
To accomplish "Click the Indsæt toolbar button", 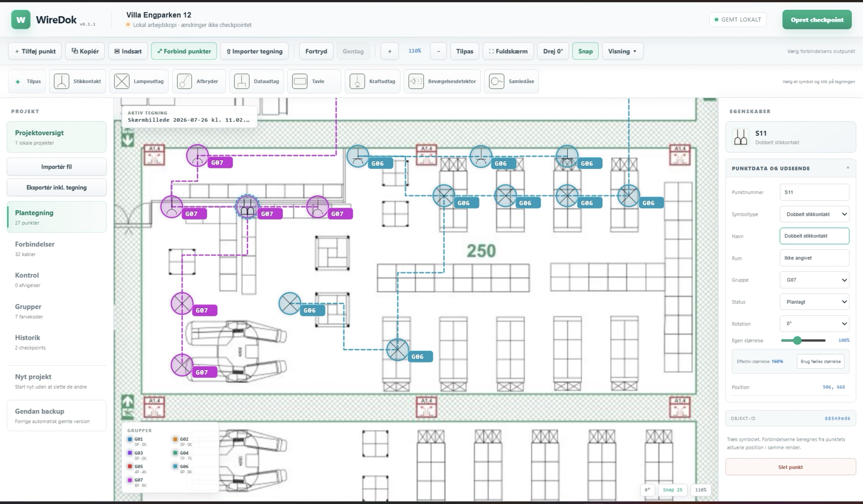I will point(128,51).
